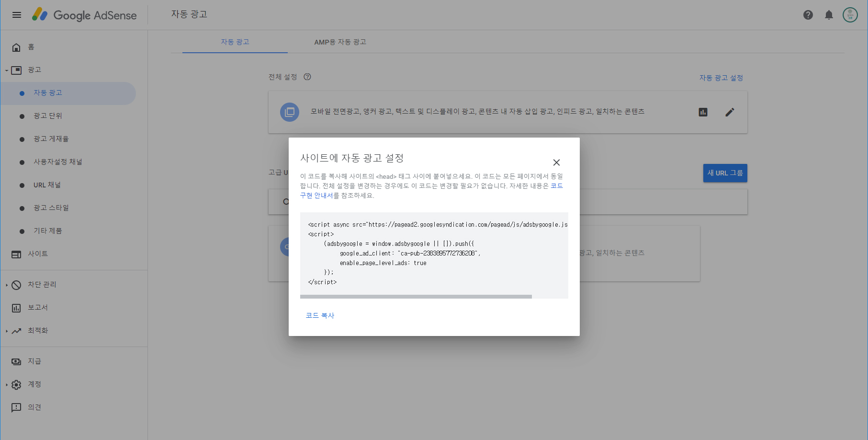Expand the 최적화 section arrow
The height and width of the screenshot is (440, 868).
(7, 331)
